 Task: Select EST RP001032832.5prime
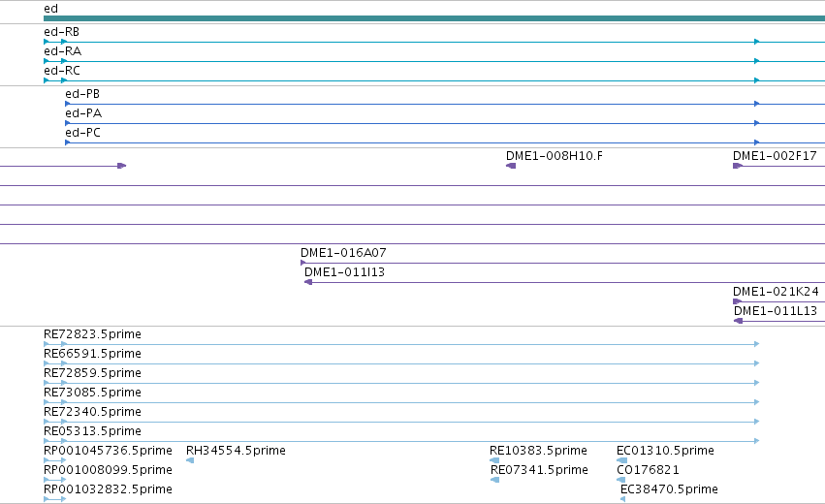coord(108,489)
